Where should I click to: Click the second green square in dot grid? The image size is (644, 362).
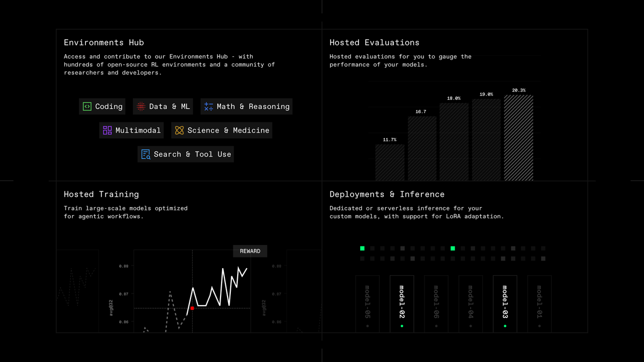coord(453,248)
